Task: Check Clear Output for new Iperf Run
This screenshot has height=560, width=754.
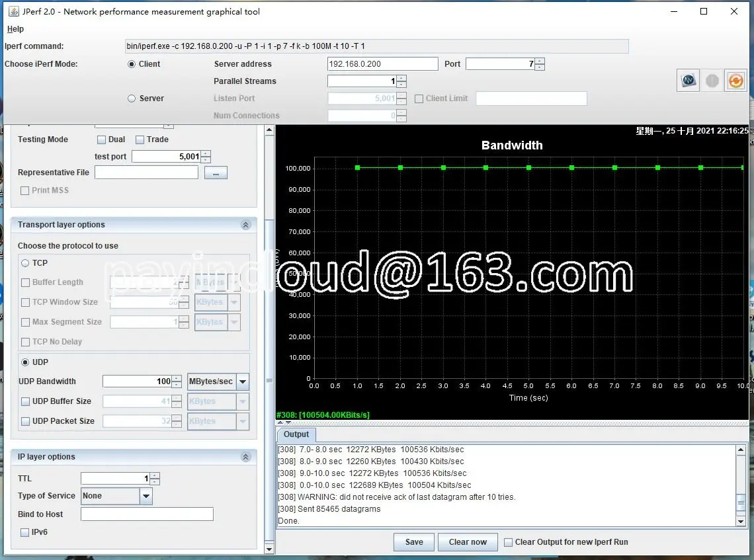Action: tap(508, 542)
